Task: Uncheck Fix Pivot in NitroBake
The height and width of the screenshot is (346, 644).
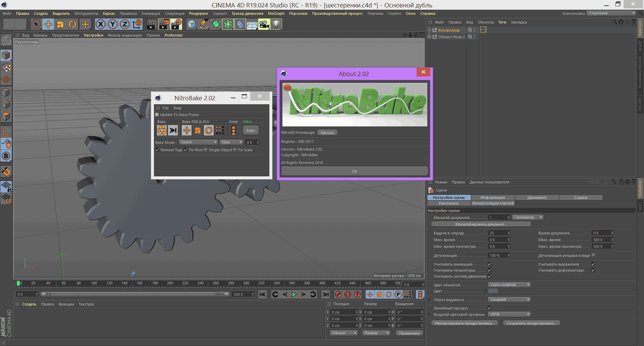Action: click(185, 150)
